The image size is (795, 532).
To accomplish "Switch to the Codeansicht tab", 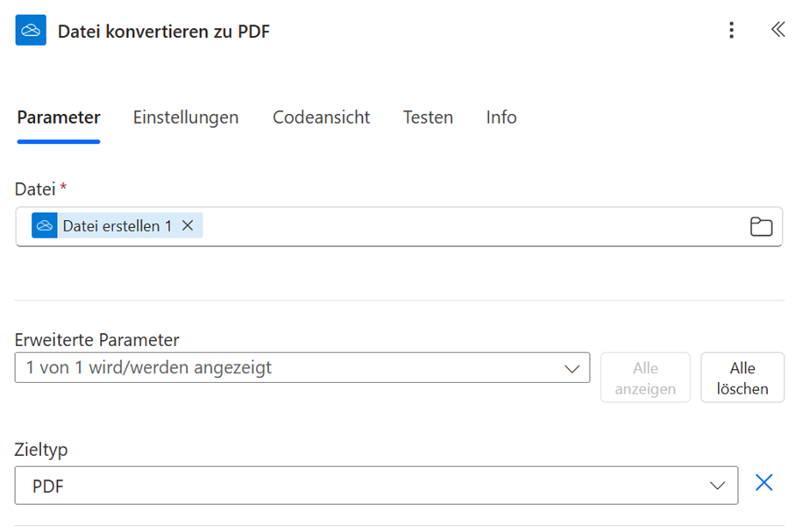I will [321, 117].
